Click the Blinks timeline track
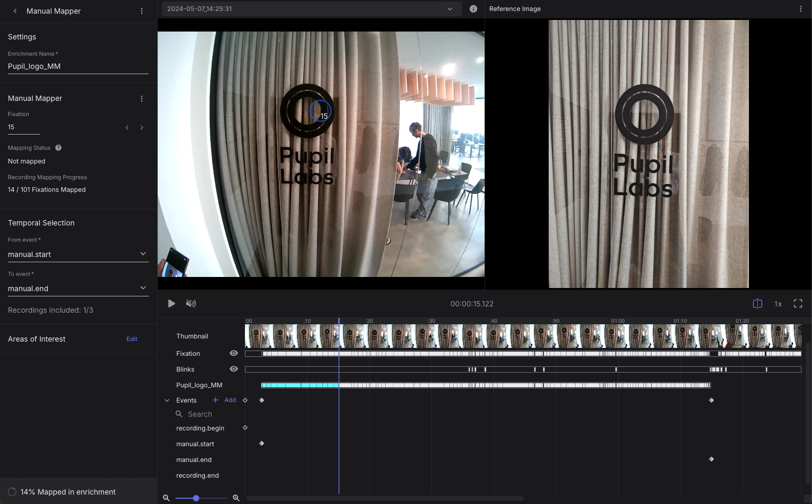 523,369
